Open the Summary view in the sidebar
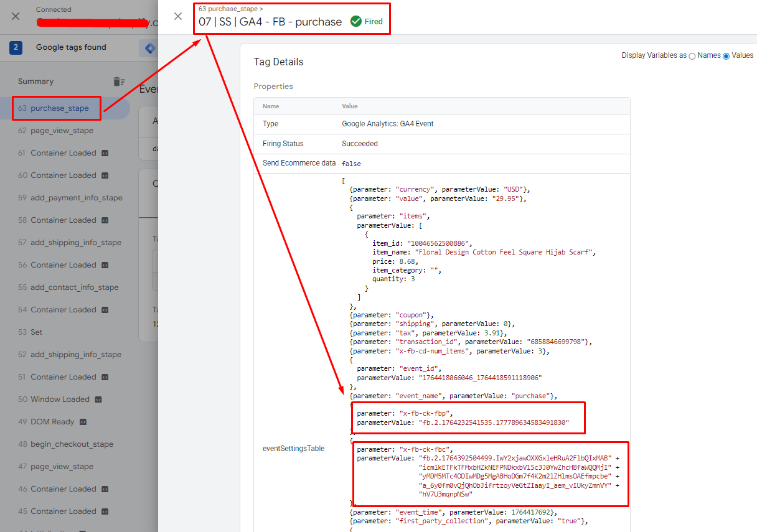 (x=35, y=82)
